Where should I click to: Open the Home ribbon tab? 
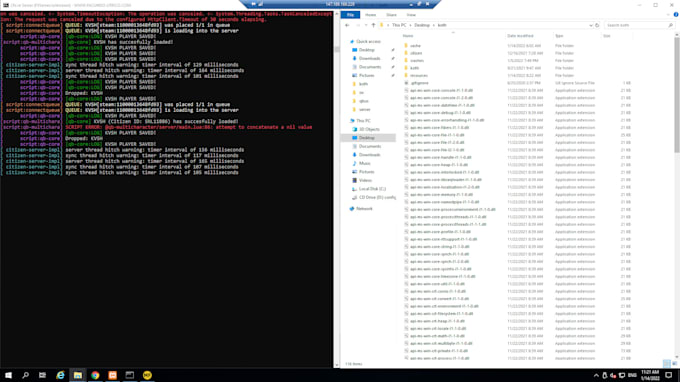click(370, 15)
